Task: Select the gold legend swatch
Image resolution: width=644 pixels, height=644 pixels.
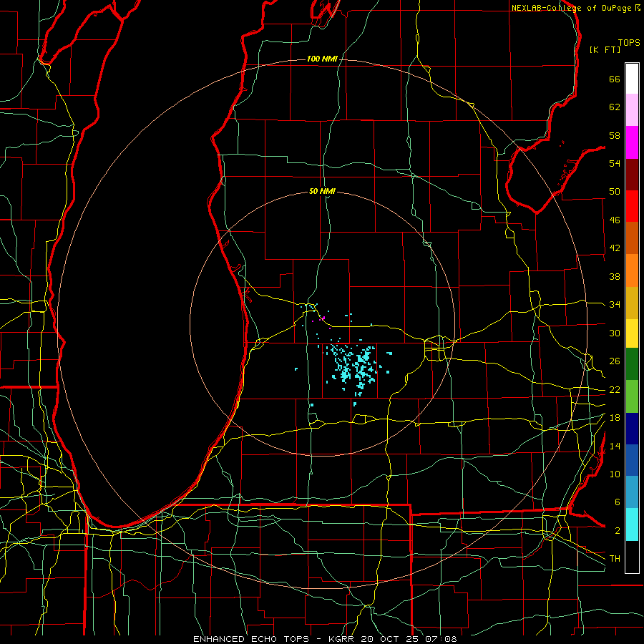Action: tap(632, 303)
